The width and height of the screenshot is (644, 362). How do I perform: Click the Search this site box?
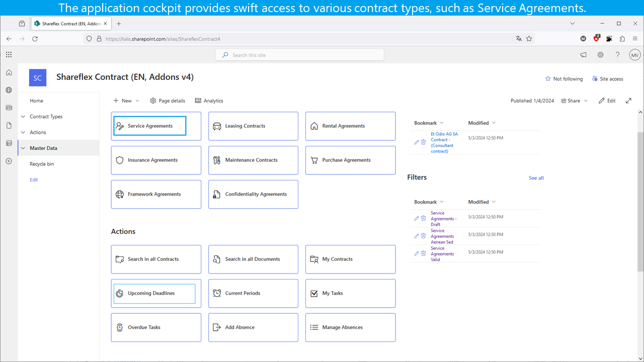click(300, 55)
